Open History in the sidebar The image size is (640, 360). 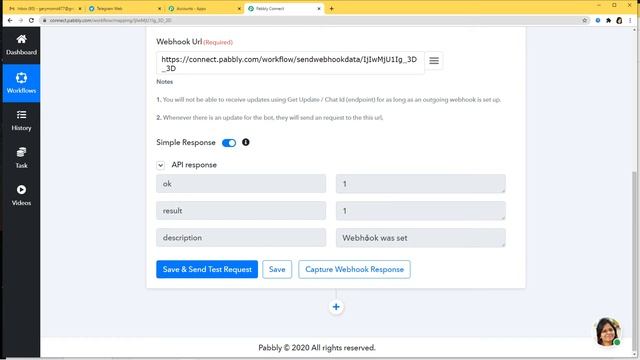pos(21,120)
